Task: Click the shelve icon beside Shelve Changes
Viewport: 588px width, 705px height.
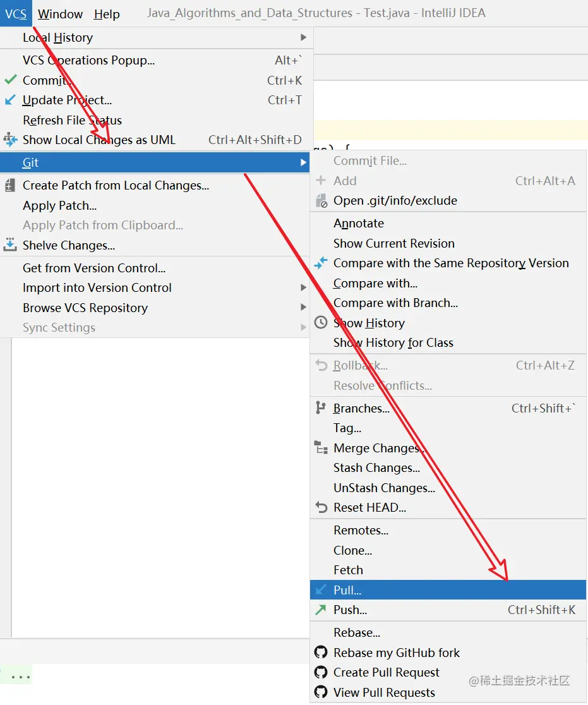Action: (x=10, y=245)
